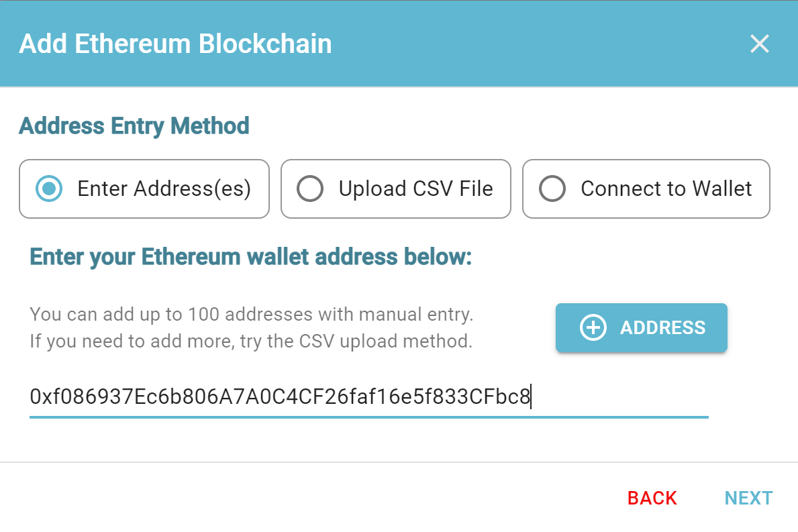798x532 pixels.
Task: Go BACK to the previous step
Action: pos(651,498)
